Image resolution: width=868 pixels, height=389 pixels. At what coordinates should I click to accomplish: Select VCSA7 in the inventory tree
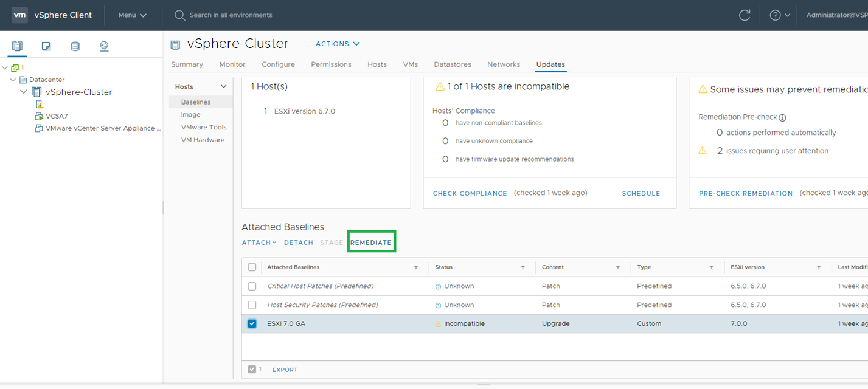(x=57, y=116)
